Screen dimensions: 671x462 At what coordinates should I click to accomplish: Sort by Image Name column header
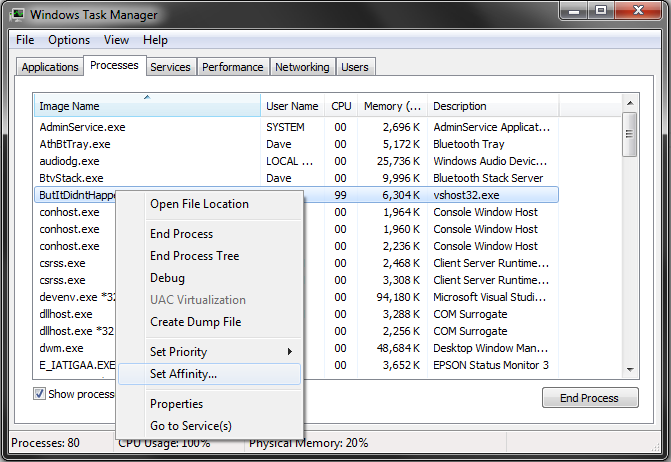coord(147,106)
